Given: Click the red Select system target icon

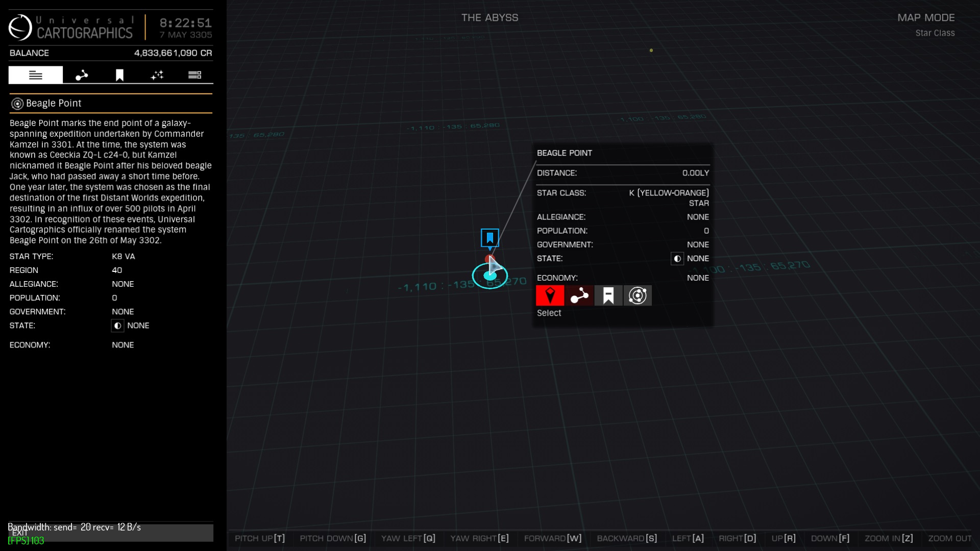Looking at the screenshot, I should click(550, 295).
